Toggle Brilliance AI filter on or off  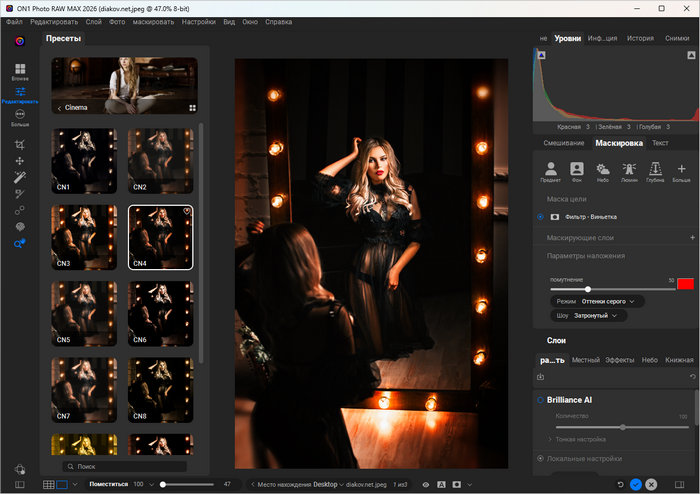click(541, 399)
